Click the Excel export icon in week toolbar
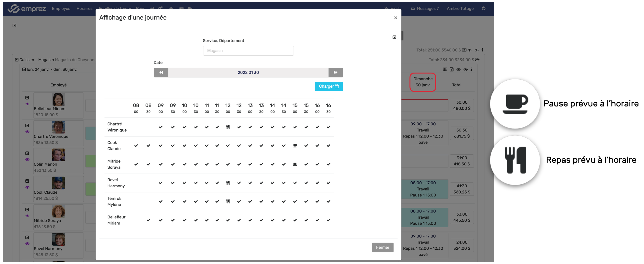The width and height of the screenshot is (644, 264). 452,69
